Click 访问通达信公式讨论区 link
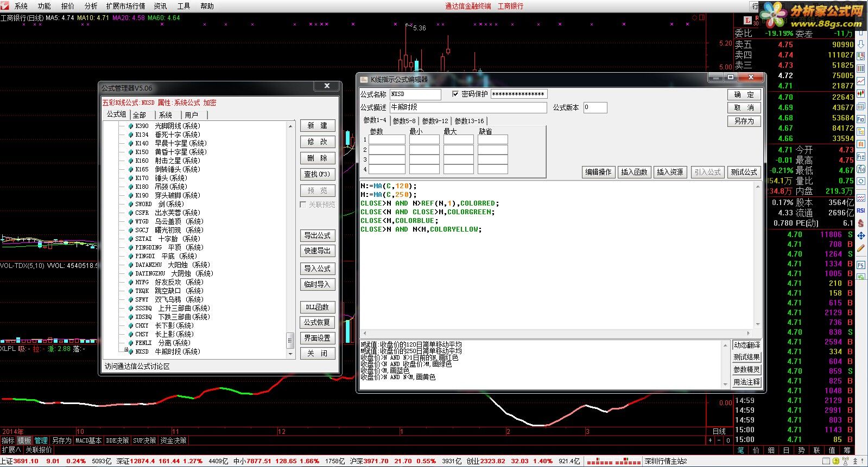The height and width of the screenshot is (467, 868). point(137,366)
